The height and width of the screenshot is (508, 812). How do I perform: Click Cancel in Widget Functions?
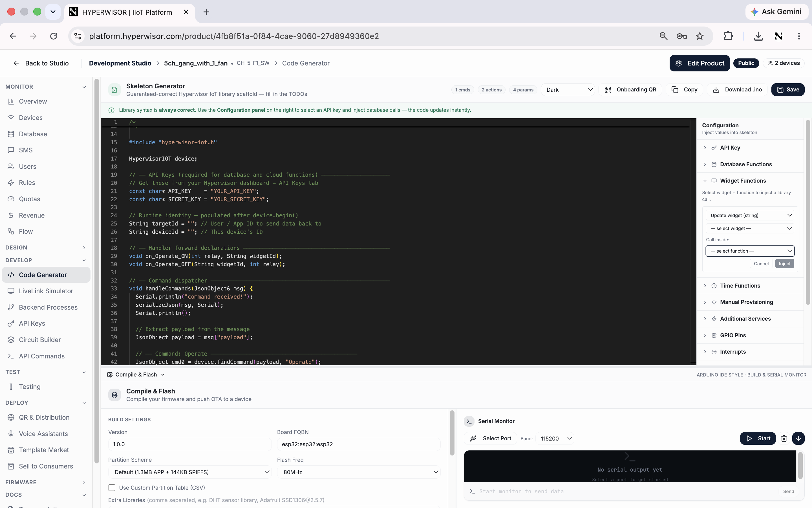tap(761, 264)
